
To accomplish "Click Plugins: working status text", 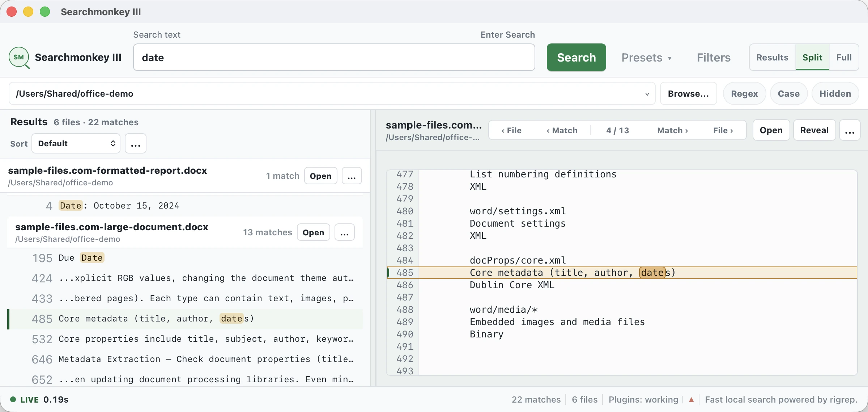I will (643, 400).
